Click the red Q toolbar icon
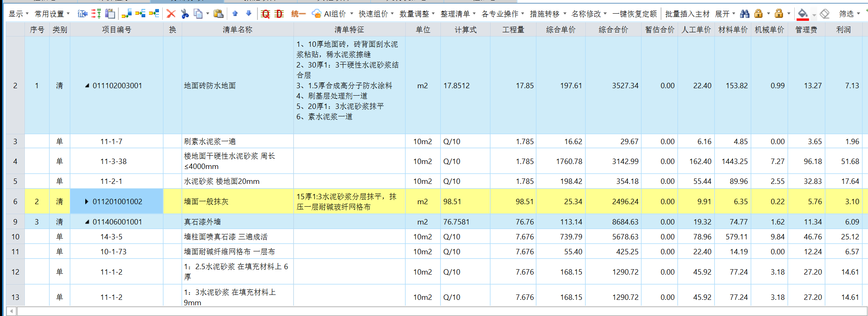The image size is (868, 316). pos(265,14)
